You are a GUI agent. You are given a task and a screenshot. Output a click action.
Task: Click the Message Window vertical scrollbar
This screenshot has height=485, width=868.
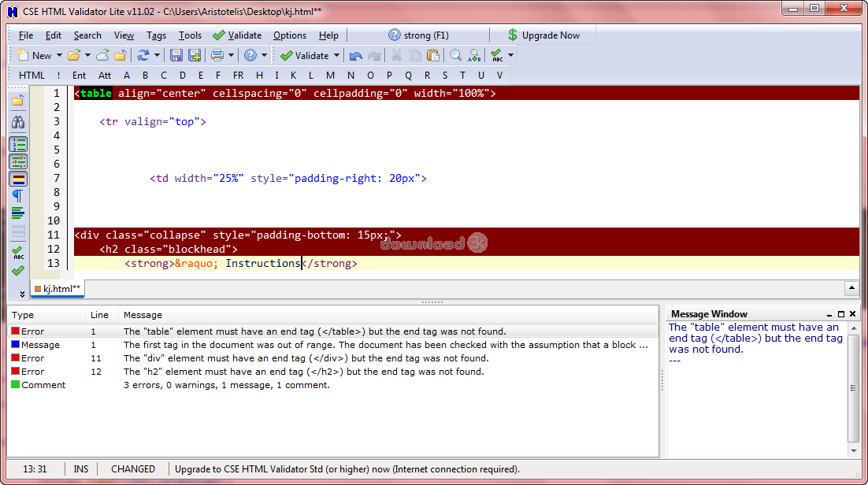(854, 389)
